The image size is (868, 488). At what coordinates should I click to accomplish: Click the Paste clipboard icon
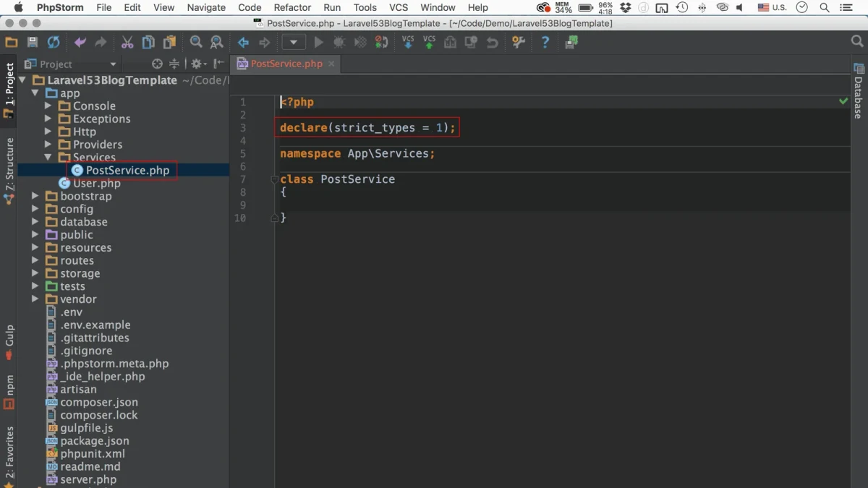point(169,43)
